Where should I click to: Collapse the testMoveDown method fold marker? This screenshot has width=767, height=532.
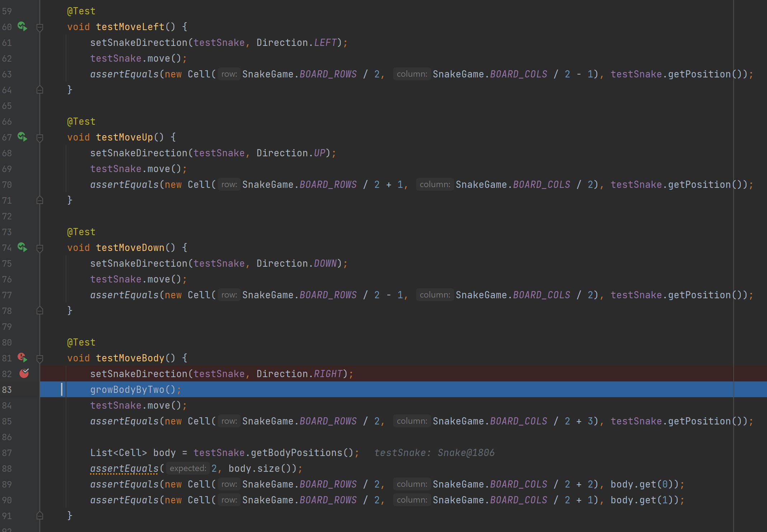[40, 248]
